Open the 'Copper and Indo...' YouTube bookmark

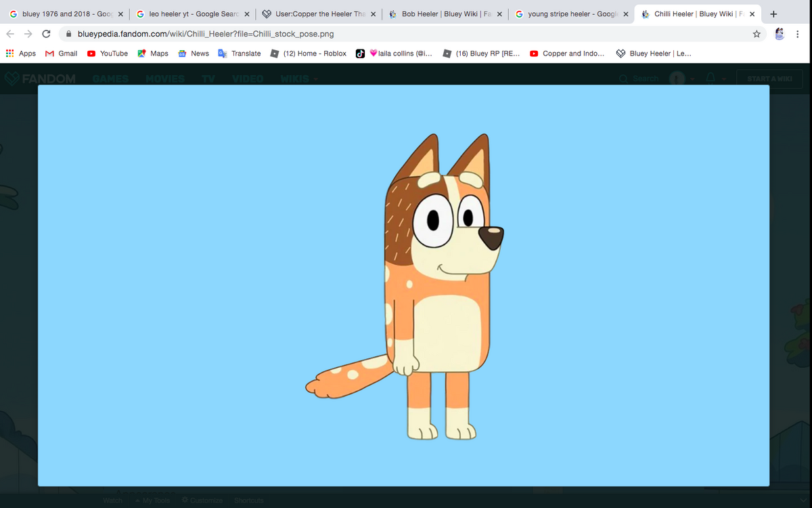tap(568, 54)
